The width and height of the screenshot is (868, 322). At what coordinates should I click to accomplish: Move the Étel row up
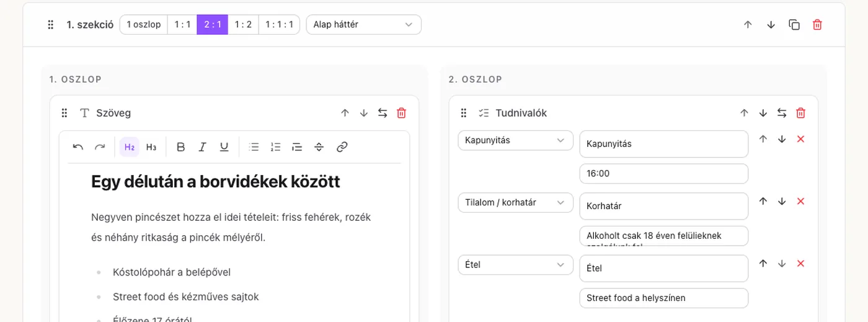[x=763, y=264]
